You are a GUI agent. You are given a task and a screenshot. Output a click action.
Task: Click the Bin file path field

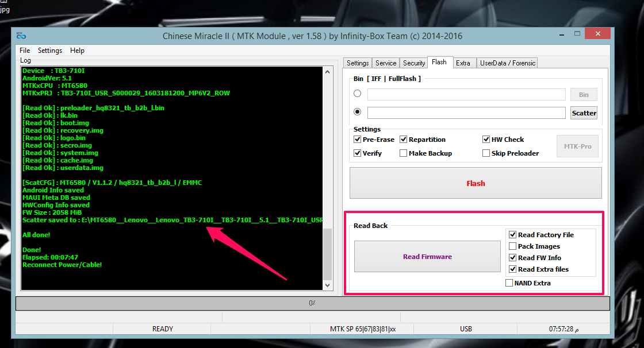pos(466,94)
